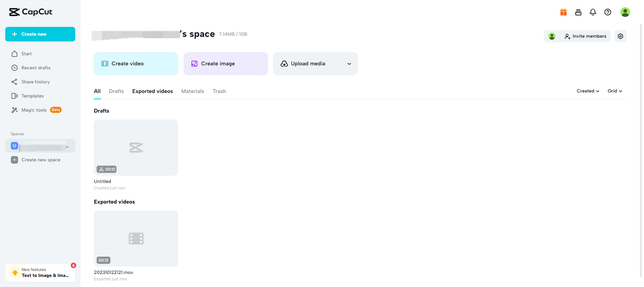Click the Create video card
Image resolution: width=644 pixels, height=287 pixels.
[x=136, y=64]
